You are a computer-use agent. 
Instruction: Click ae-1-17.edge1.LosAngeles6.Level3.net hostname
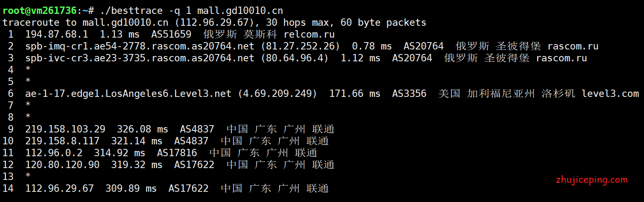tap(128, 94)
